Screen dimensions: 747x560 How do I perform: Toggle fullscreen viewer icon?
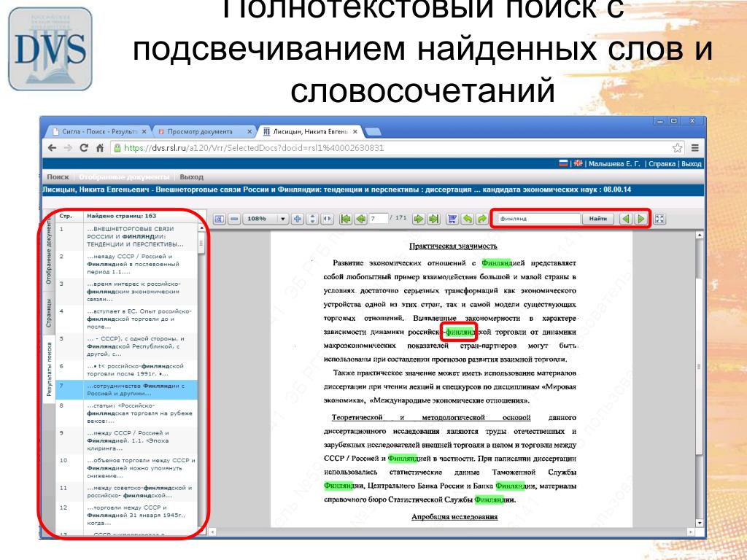(x=659, y=219)
